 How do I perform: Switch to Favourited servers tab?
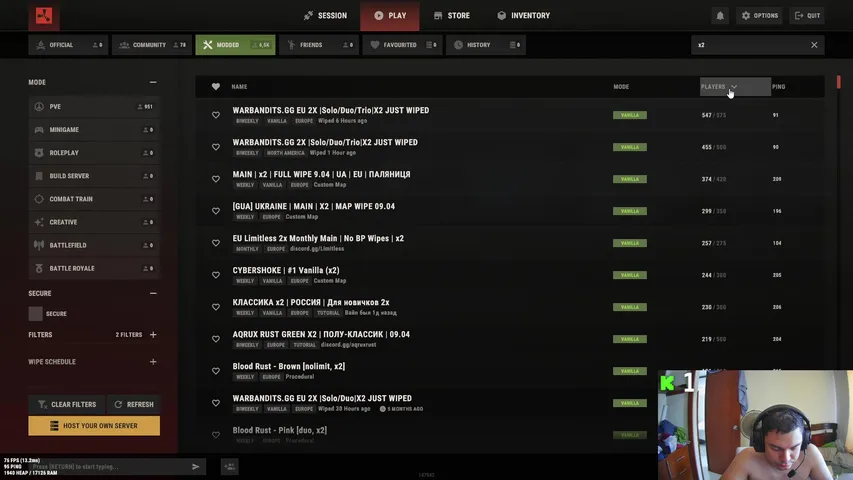tap(403, 45)
